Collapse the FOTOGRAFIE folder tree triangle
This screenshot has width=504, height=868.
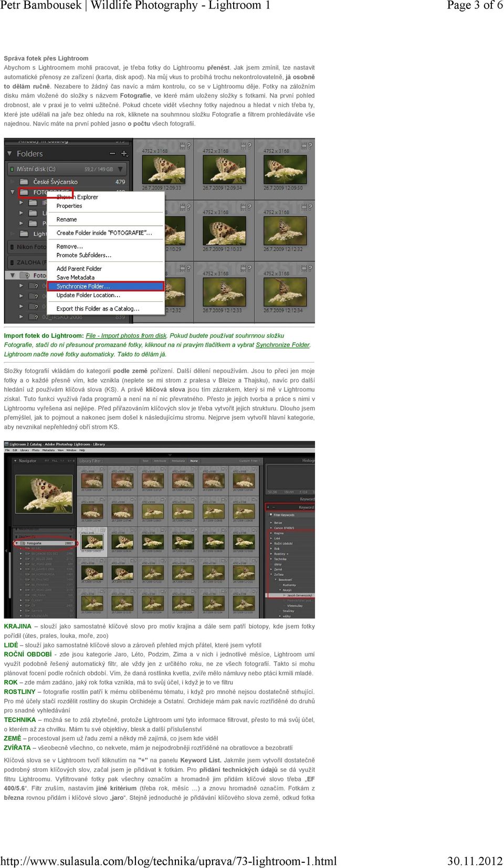(x=13, y=192)
